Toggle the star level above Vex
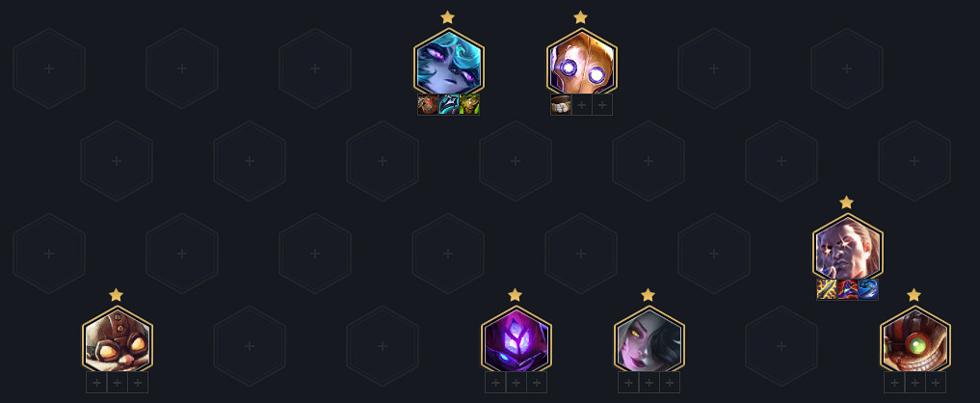The height and width of the screenshot is (403, 980). (x=447, y=17)
